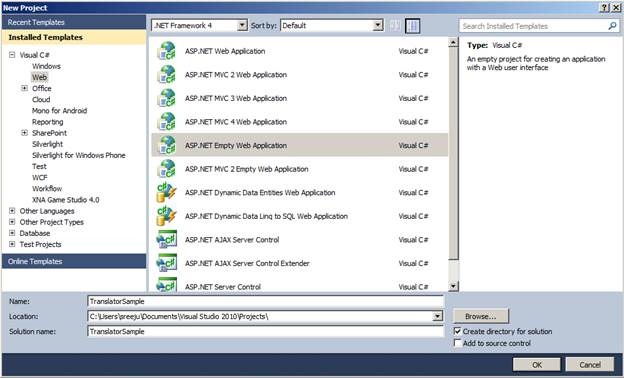Click the template list scrollbar thumb
624x378 pixels.
[x=453, y=153]
